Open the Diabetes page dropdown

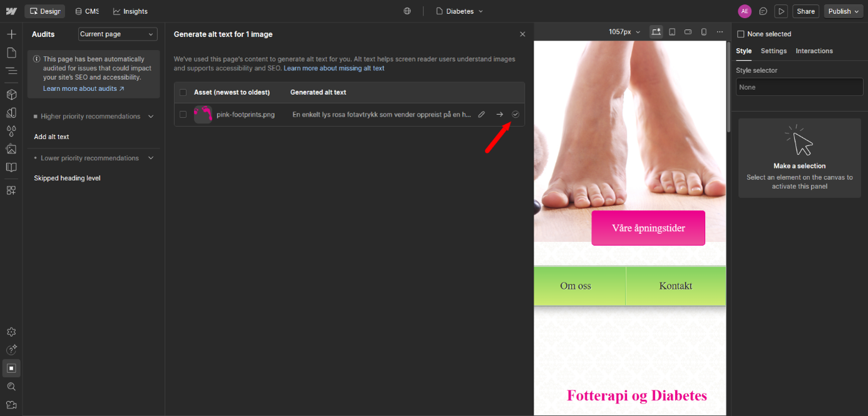point(460,11)
